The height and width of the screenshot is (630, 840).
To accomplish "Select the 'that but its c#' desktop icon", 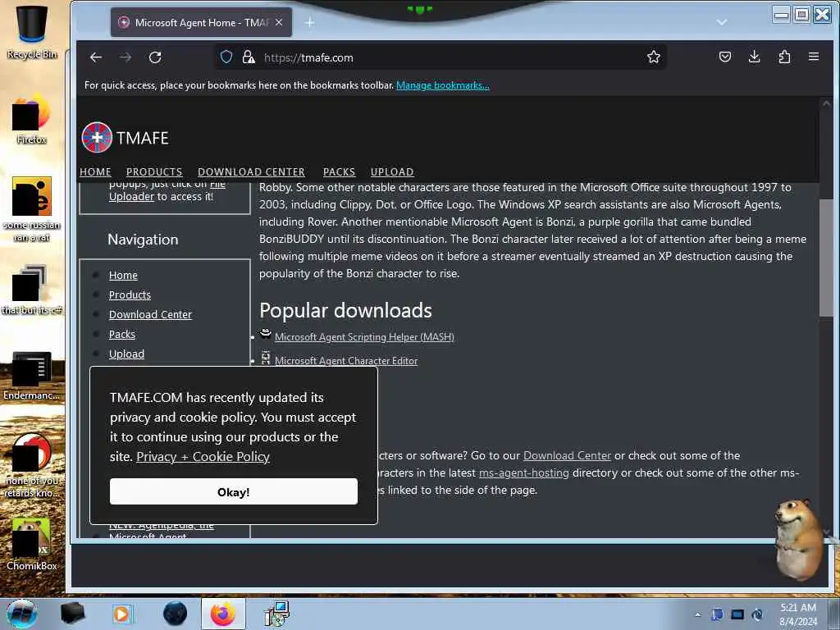I will (32, 290).
